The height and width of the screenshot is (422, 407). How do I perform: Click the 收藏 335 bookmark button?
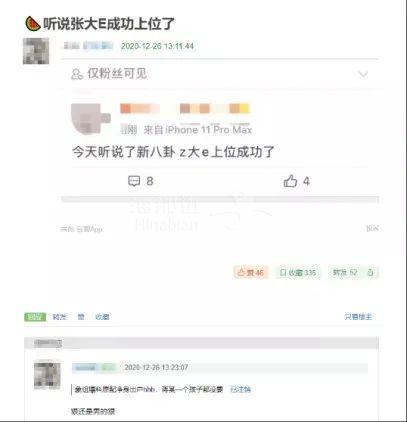pyautogui.click(x=298, y=273)
